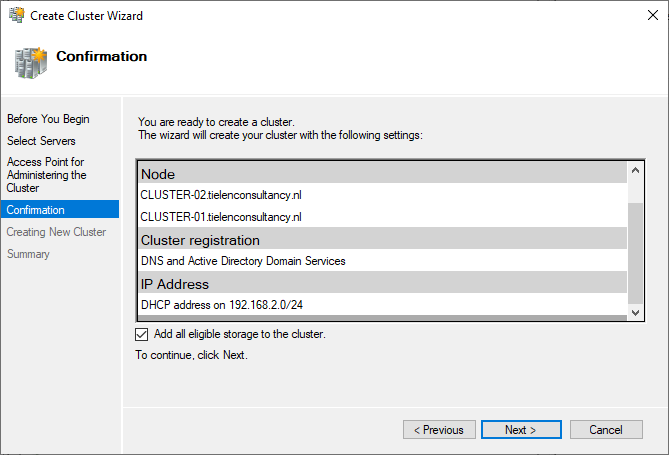This screenshot has width=669, height=455.
Task: Toggle Add all eligible storage checkbox
Action: pyautogui.click(x=142, y=334)
